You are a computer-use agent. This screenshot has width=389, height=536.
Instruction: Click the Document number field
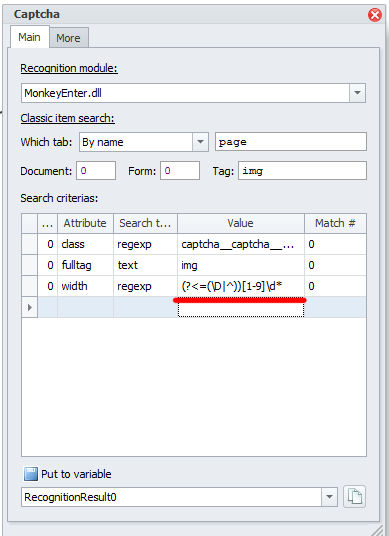click(96, 171)
